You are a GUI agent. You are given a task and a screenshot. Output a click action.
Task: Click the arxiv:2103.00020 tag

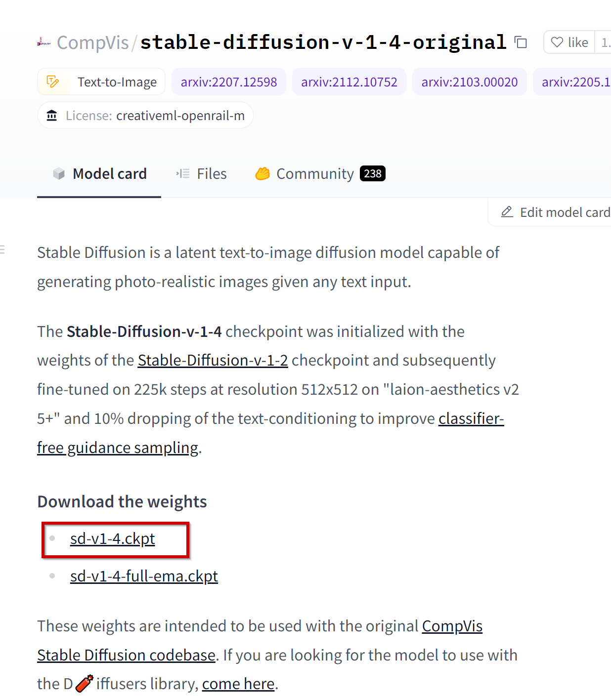470,82
